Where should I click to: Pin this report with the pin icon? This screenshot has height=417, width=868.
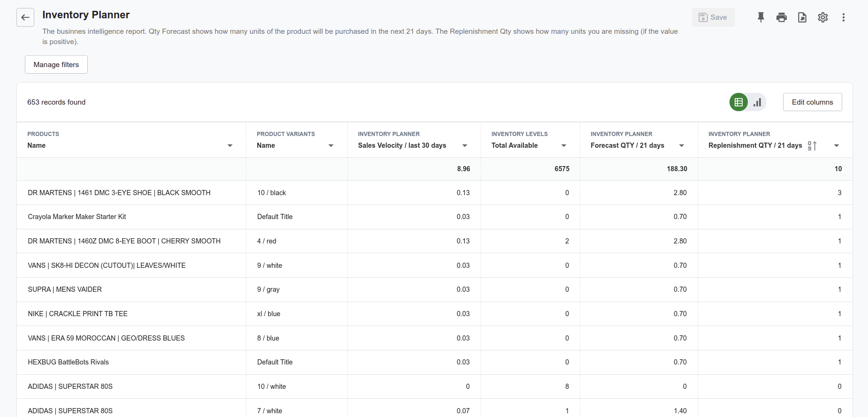[x=761, y=17]
